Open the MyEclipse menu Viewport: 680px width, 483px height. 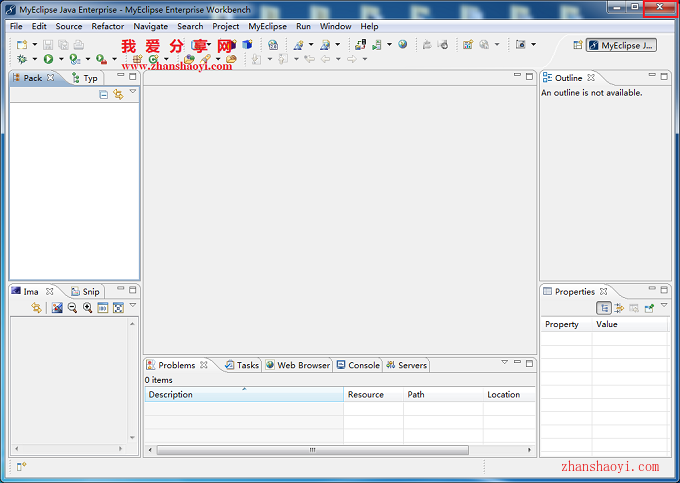pos(268,26)
